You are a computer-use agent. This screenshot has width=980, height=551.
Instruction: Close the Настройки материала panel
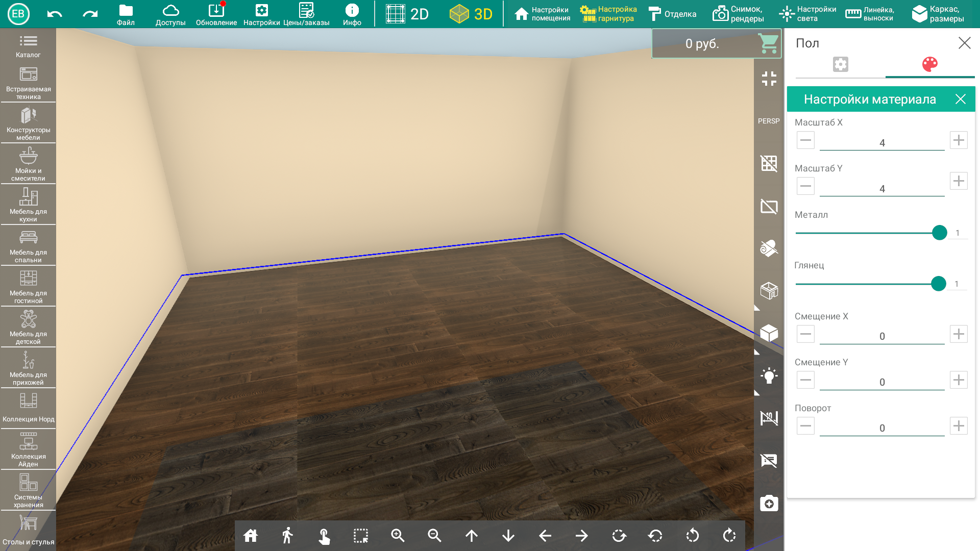pyautogui.click(x=961, y=99)
